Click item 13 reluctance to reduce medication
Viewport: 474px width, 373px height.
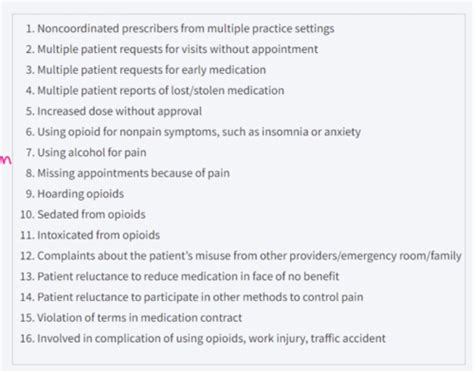(x=180, y=277)
